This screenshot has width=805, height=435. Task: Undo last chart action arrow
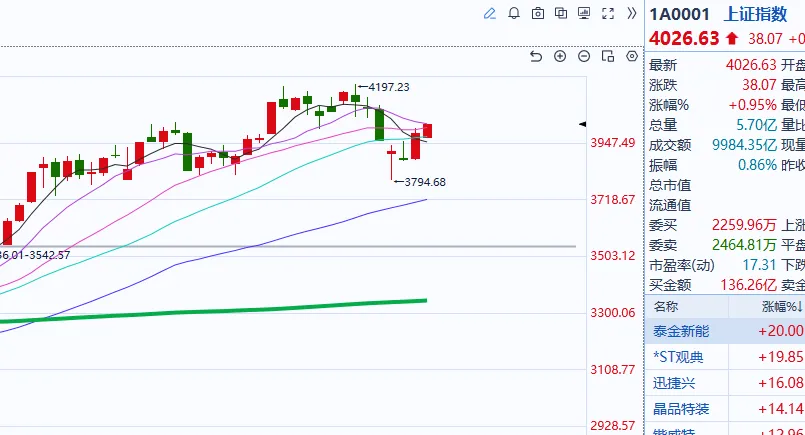pyautogui.click(x=535, y=56)
